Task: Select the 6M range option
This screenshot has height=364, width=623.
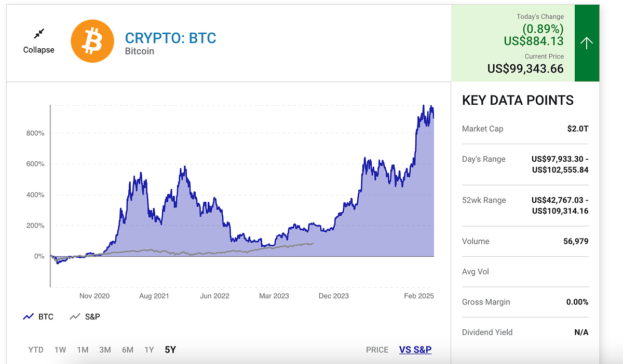Action: [127, 349]
